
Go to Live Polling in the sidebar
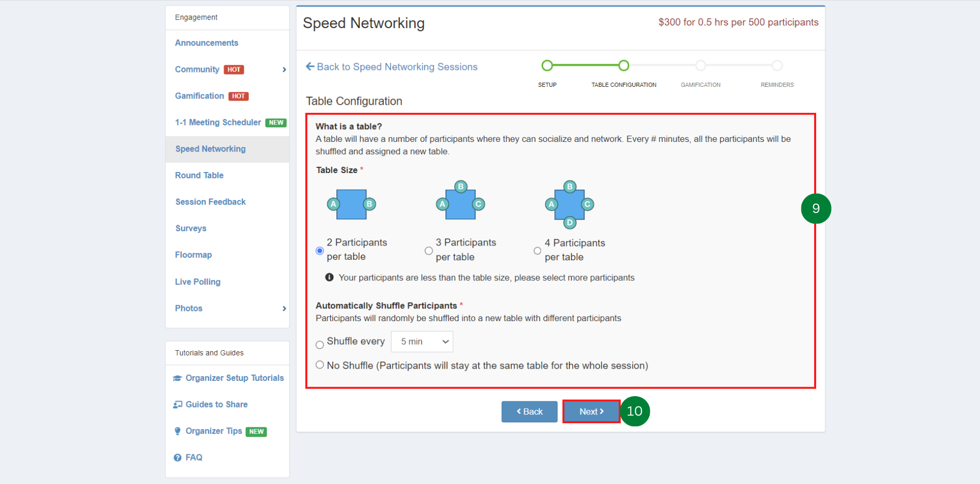(x=198, y=281)
